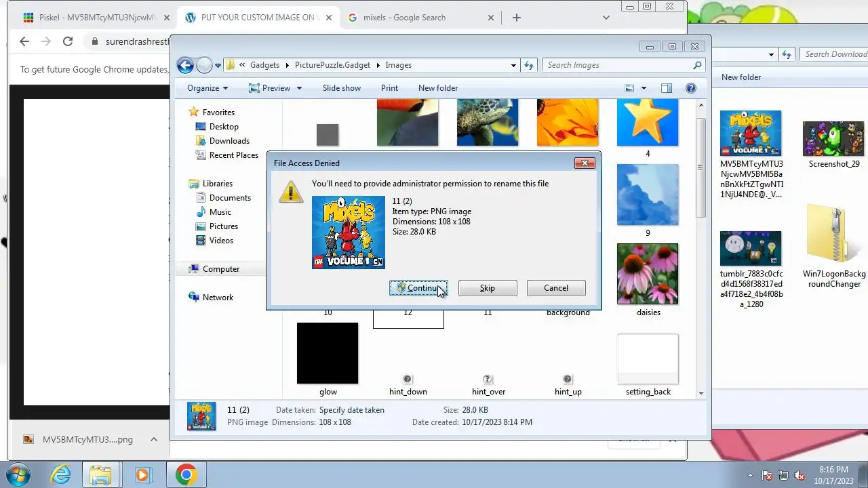Viewport: 868px width, 488px height.
Task: Select Computer in navigation pane
Action: tap(221, 269)
